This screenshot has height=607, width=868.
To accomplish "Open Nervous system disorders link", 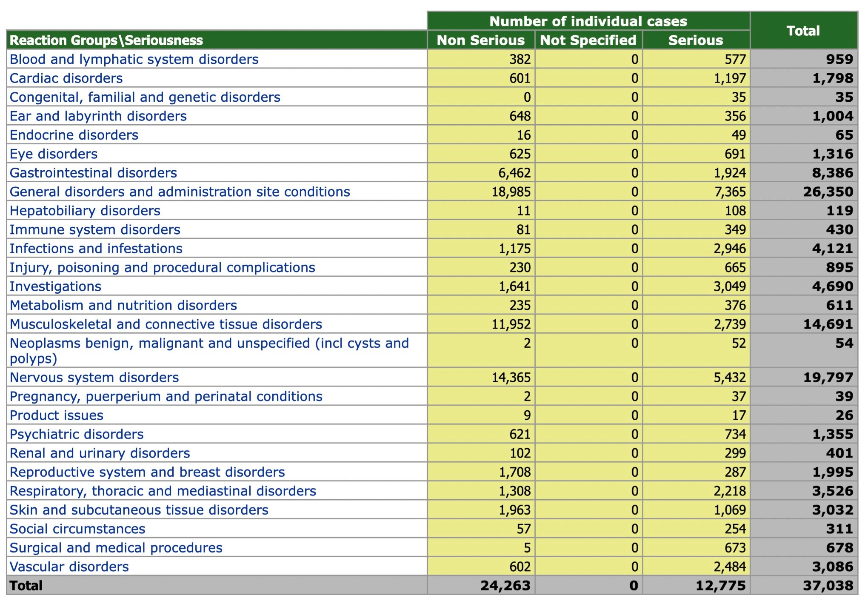I will click(x=94, y=378).
